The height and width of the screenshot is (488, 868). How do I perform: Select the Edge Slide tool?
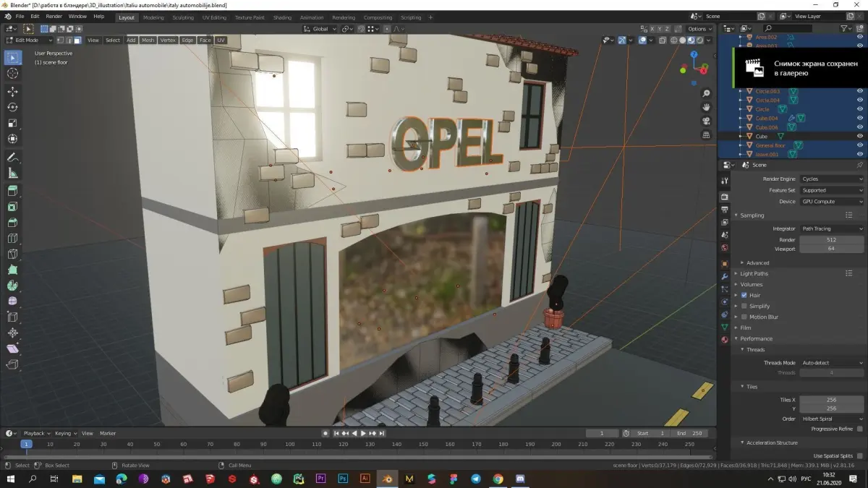tap(12, 317)
